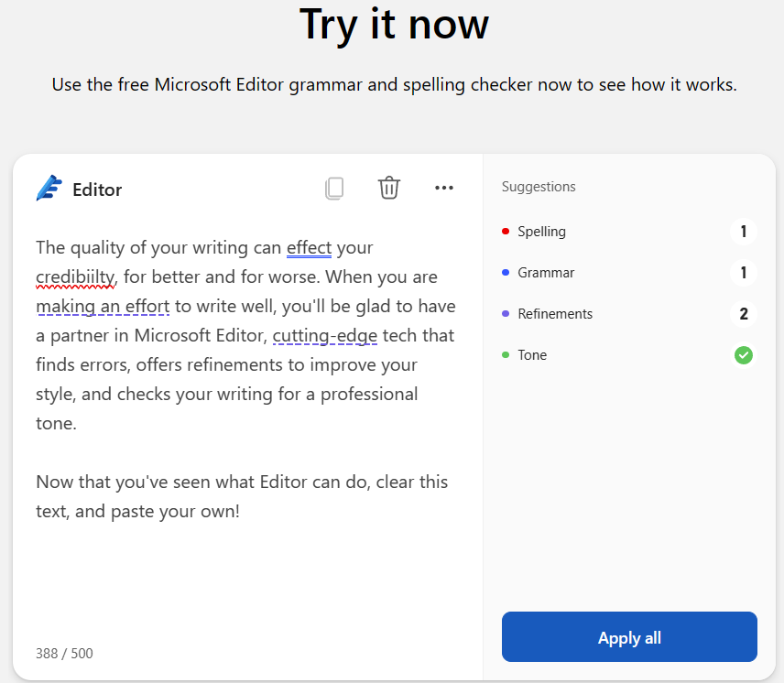Click the "Editor" title label
Screen dimensions: 784x683
97,190
